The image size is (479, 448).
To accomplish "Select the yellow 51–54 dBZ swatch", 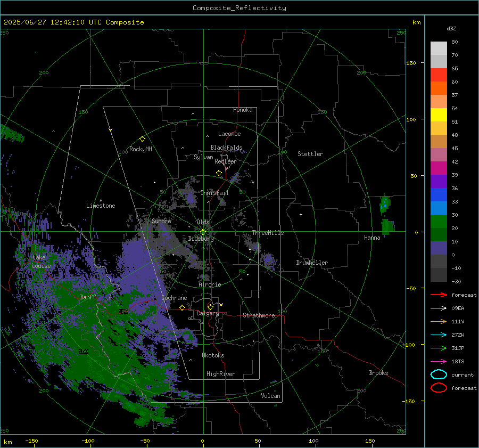I will point(439,115).
